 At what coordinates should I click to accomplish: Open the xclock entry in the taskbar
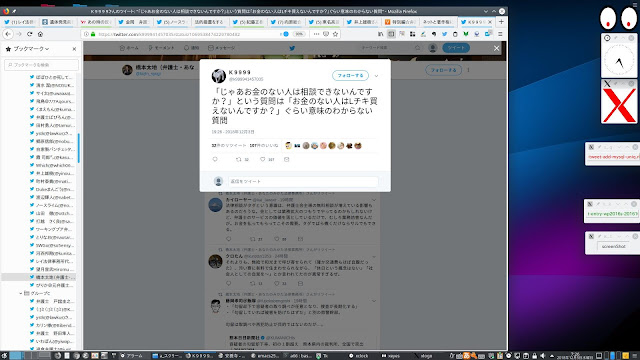(x=359, y=356)
